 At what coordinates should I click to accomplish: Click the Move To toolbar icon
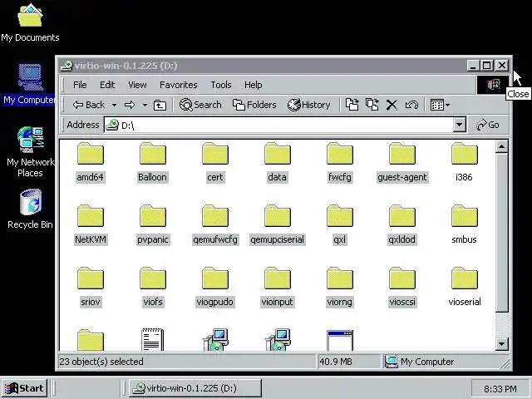pyautogui.click(x=352, y=105)
